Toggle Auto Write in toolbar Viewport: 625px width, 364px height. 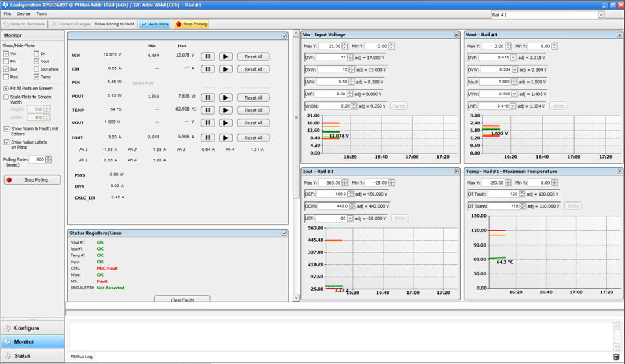click(155, 24)
